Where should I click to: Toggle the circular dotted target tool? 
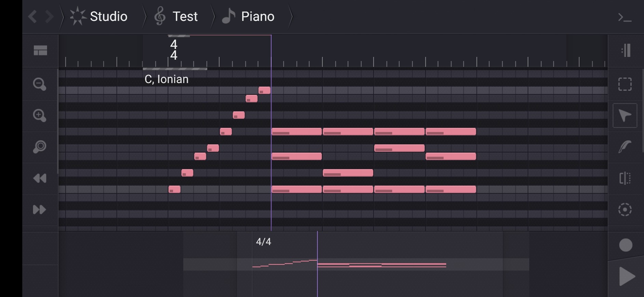click(625, 210)
